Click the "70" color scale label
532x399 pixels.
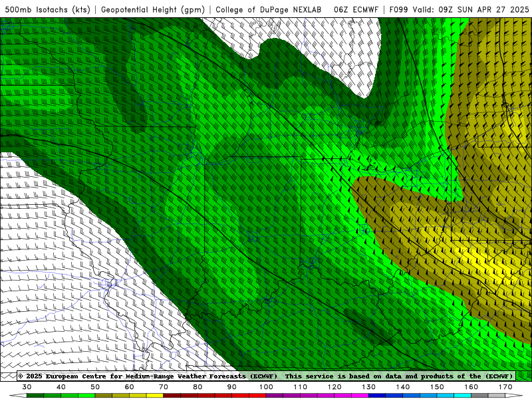coord(164,387)
